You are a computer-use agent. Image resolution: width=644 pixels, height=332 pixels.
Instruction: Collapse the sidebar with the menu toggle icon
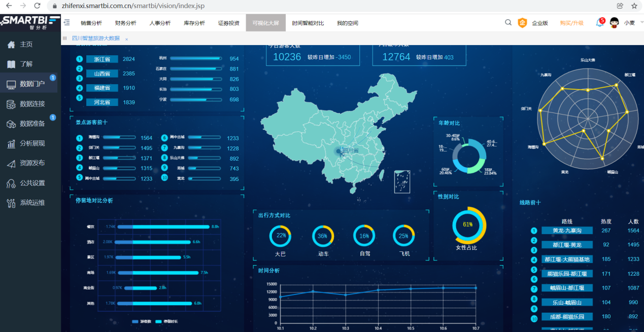coord(66,22)
